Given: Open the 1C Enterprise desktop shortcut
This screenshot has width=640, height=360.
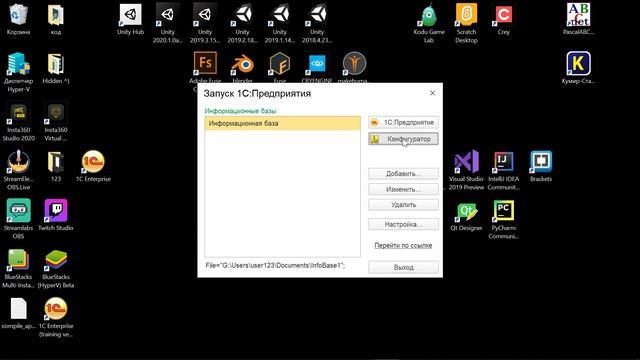Looking at the screenshot, I should (x=93, y=167).
